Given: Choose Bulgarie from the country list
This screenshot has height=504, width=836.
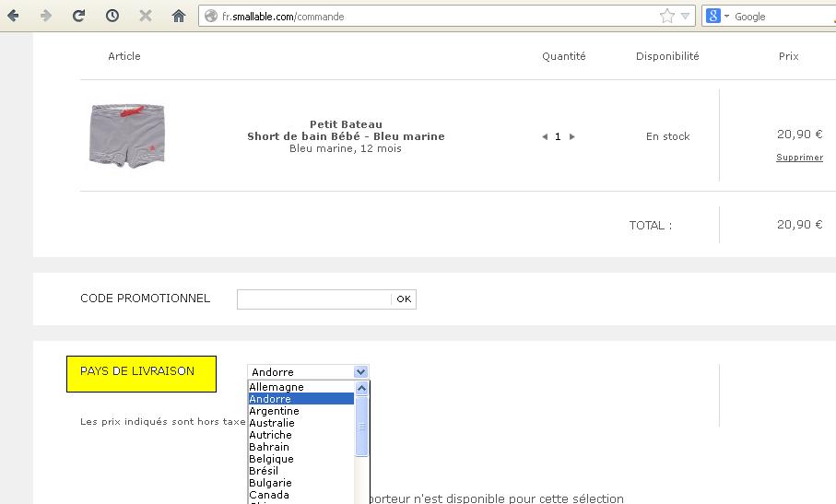Looking at the screenshot, I should point(300,483).
